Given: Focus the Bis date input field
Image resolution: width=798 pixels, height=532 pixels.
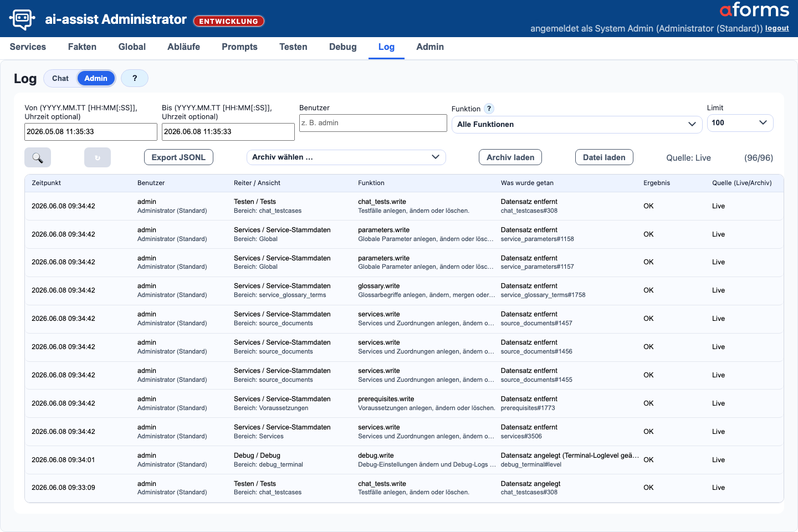Looking at the screenshot, I should pos(228,132).
